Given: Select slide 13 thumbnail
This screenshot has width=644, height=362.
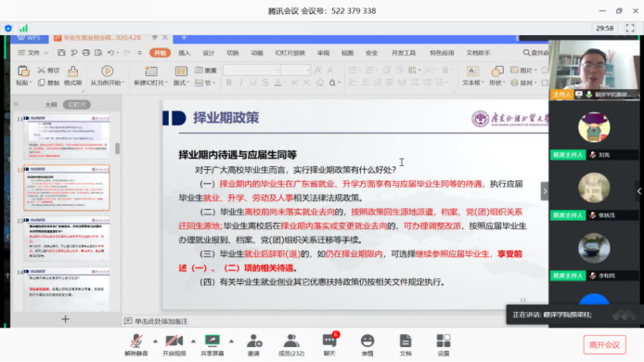Looking at the screenshot, I should click(67, 239).
